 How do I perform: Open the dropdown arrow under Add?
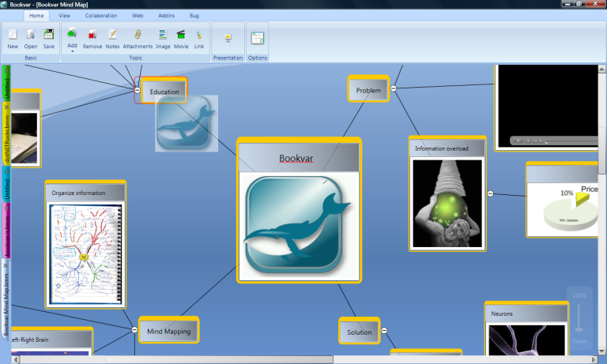click(x=72, y=51)
